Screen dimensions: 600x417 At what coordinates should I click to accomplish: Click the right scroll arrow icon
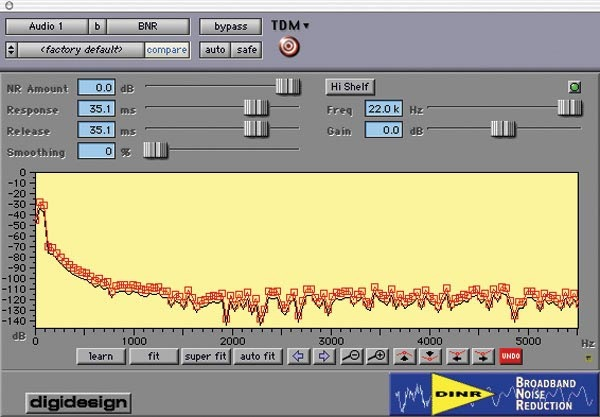coord(324,355)
